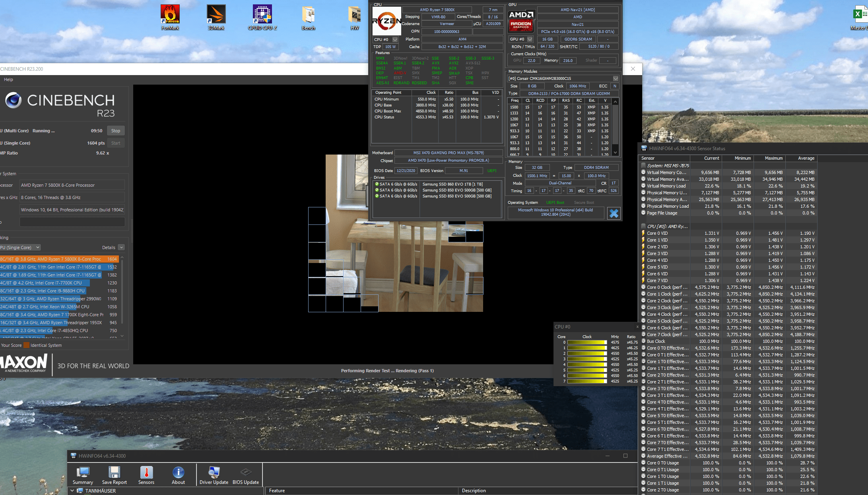Viewport: 868px width, 495px height.
Task: Launch CPUID CPU-Z desktop icon
Action: tap(262, 17)
